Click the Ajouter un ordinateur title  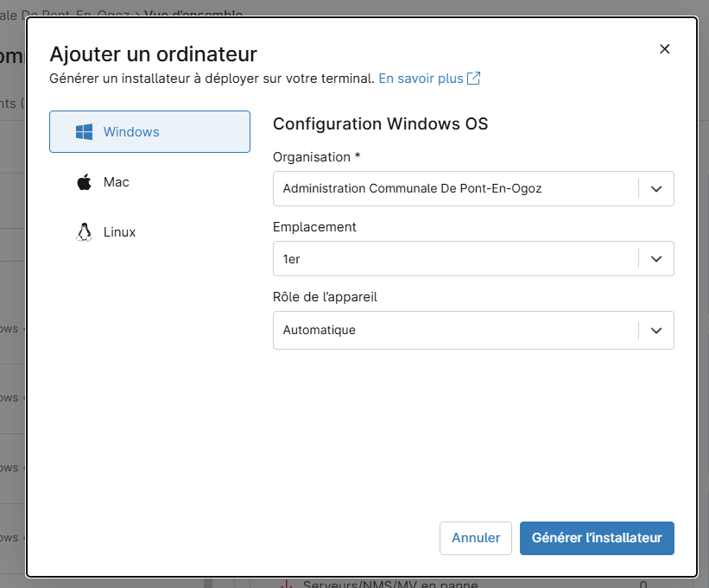click(x=153, y=54)
